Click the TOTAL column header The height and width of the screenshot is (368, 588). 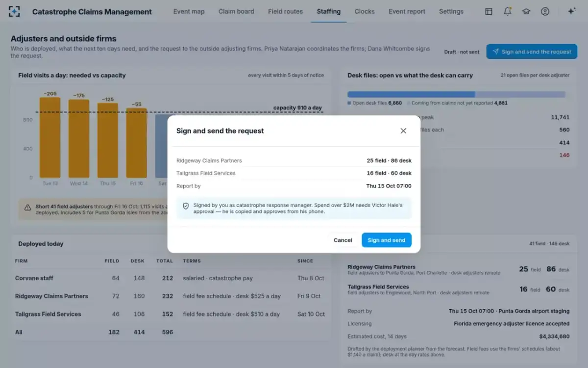click(x=165, y=261)
